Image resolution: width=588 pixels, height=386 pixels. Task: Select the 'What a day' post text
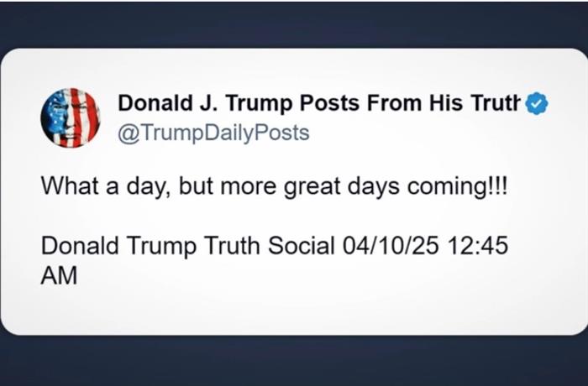pyautogui.click(x=274, y=186)
